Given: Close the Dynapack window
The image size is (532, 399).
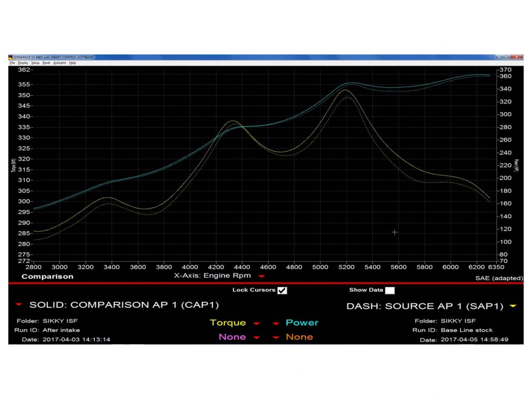Looking at the screenshot, I should click(517, 57).
